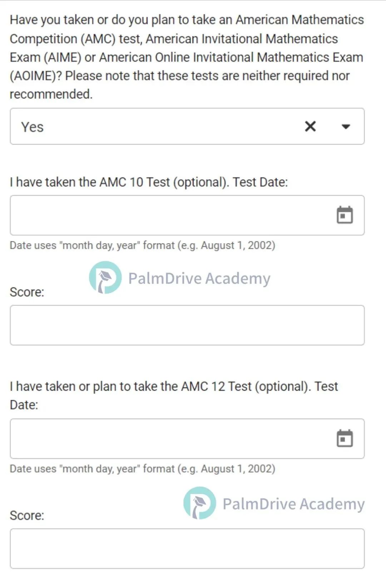Focus the AMC 10 Score field
Image resolution: width=386 pixels, height=588 pixels.
[x=187, y=325]
